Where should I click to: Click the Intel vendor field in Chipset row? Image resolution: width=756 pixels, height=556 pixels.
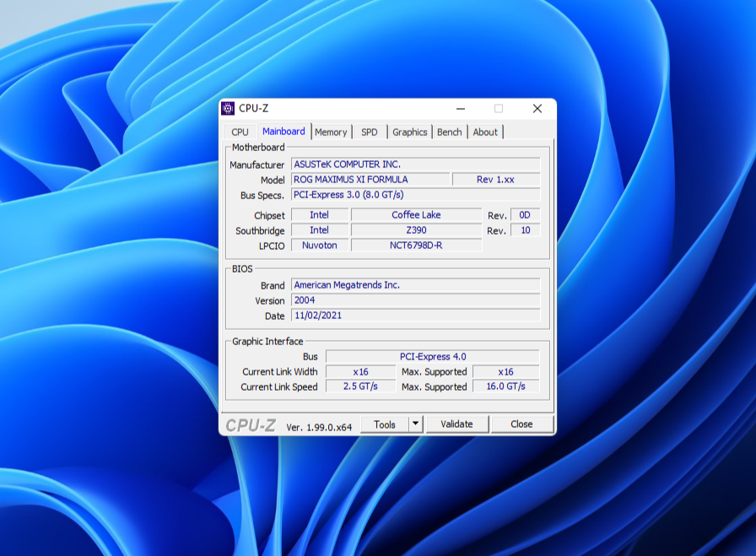pyautogui.click(x=320, y=214)
